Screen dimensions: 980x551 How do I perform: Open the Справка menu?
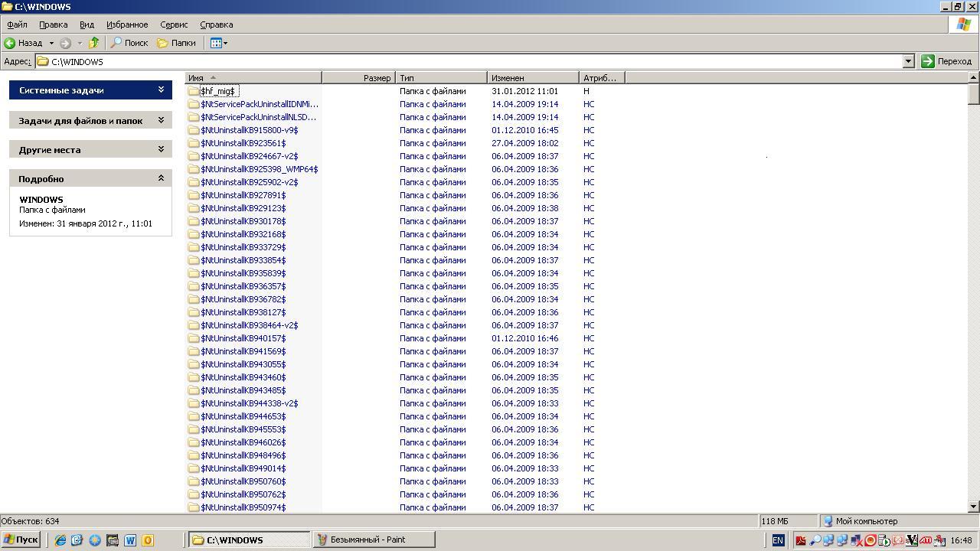pyautogui.click(x=216, y=24)
